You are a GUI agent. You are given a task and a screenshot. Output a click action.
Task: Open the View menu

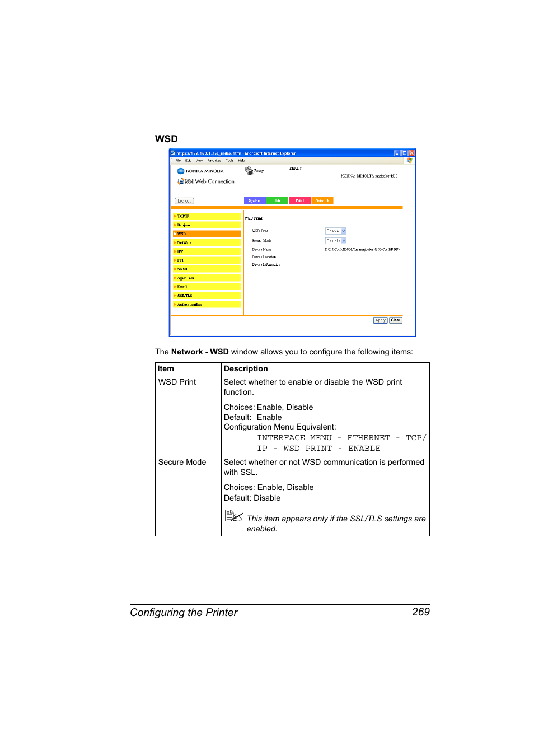point(199,161)
